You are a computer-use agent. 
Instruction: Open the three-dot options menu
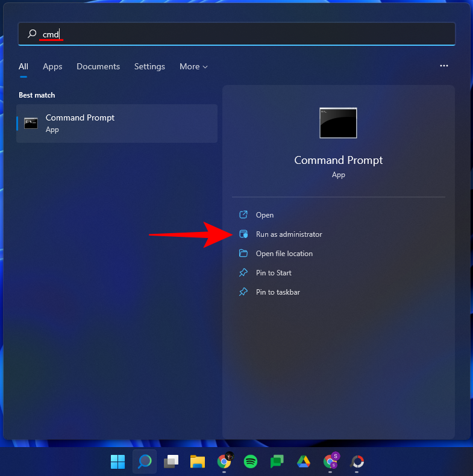[444, 66]
